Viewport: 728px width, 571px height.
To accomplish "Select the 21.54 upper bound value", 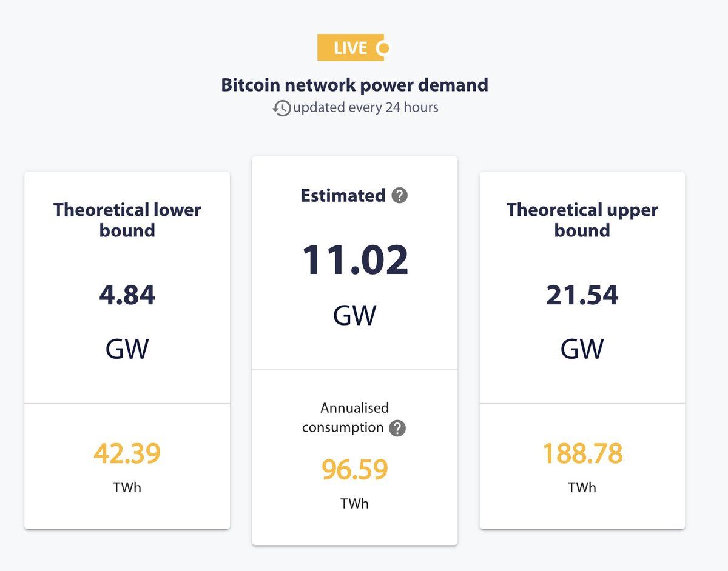I will click(x=582, y=295).
